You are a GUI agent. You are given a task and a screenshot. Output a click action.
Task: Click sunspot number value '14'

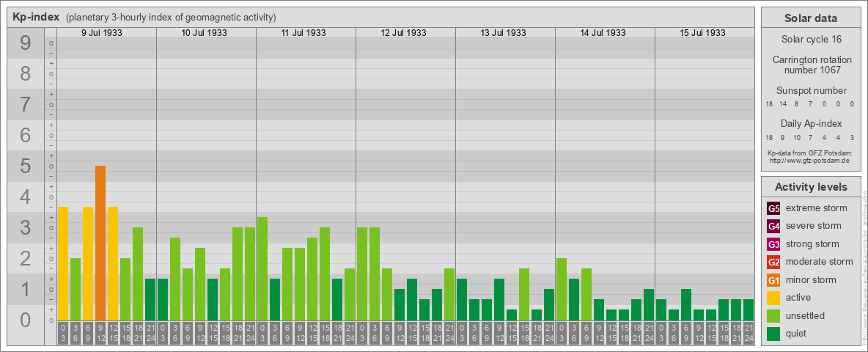point(783,104)
